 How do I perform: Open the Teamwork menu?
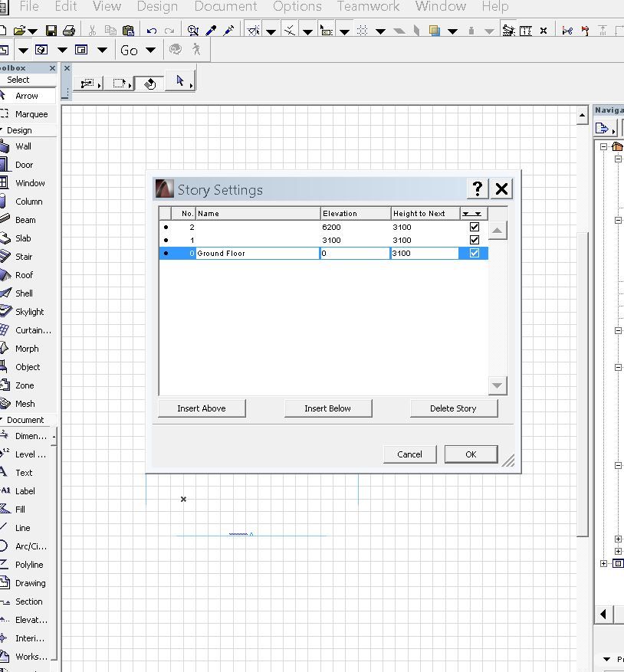(369, 7)
